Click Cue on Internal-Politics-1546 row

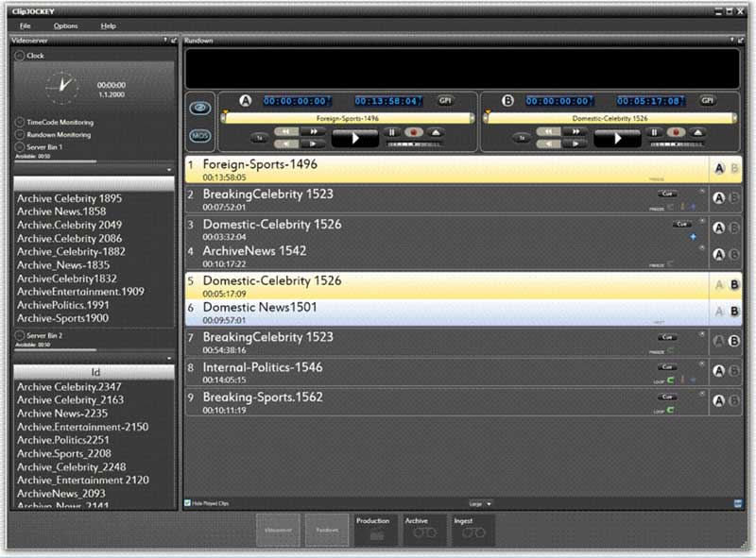pos(667,366)
